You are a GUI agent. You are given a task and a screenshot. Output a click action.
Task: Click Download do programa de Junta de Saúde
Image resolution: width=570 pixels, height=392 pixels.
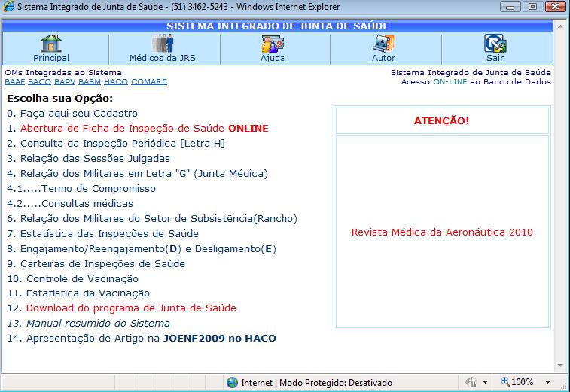131,308
